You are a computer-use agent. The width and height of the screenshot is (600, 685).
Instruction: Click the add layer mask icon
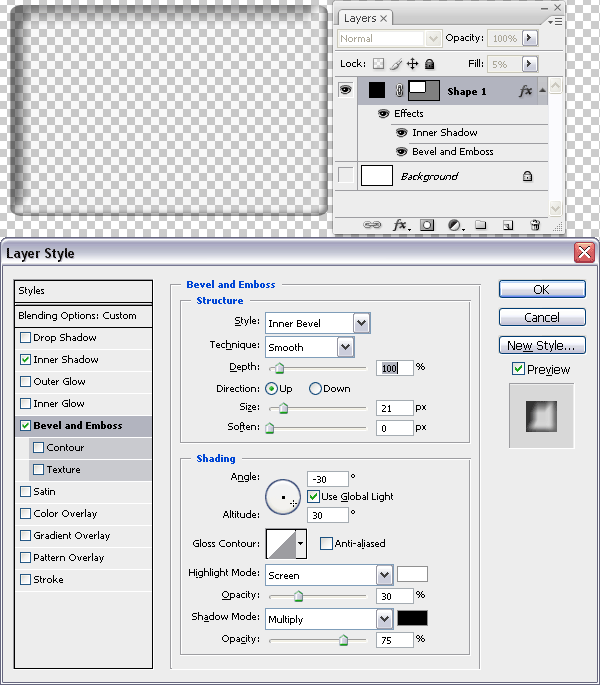(427, 226)
